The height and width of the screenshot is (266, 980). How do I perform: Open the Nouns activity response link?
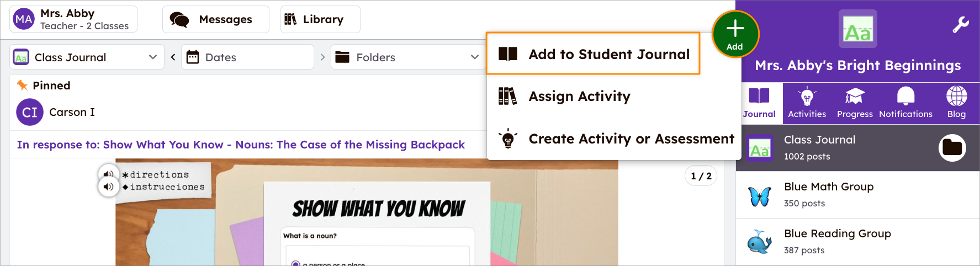pyautogui.click(x=241, y=145)
